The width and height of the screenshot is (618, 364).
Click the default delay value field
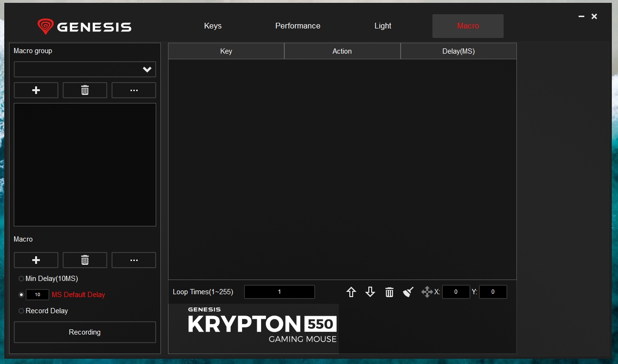point(37,295)
